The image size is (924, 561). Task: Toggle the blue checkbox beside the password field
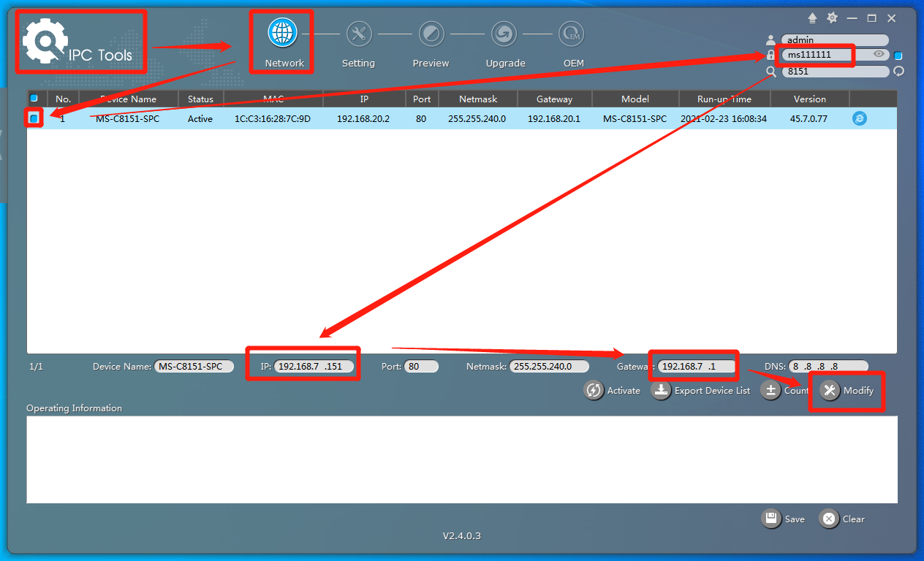click(898, 56)
